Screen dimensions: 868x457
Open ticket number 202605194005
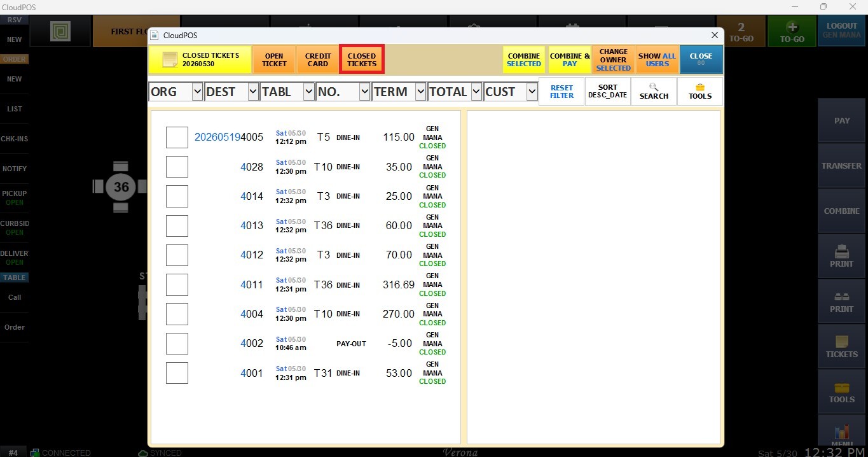pos(229,137)
